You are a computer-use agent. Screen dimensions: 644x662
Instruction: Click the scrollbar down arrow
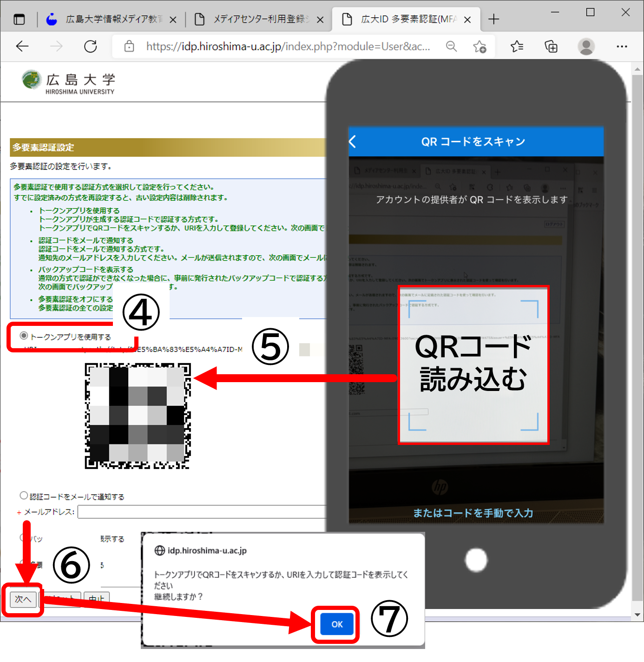tap(637, 614)
